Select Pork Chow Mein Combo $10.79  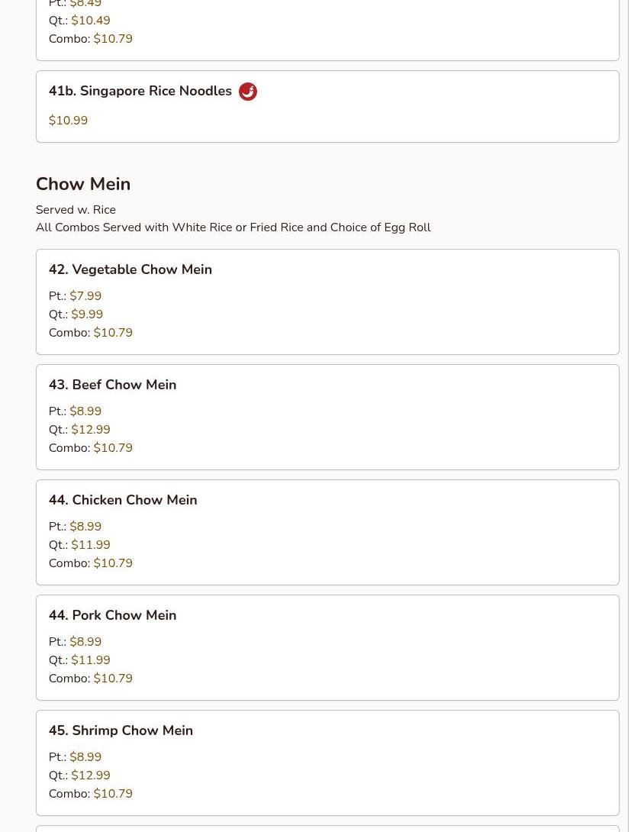click(x=91, y=678)
